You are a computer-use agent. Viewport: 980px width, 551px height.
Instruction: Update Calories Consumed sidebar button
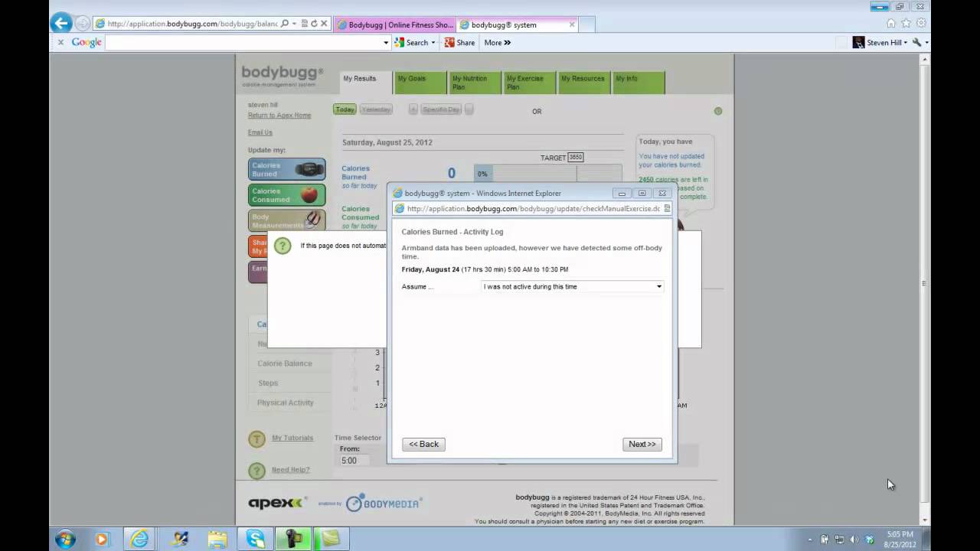click(287, 195)
